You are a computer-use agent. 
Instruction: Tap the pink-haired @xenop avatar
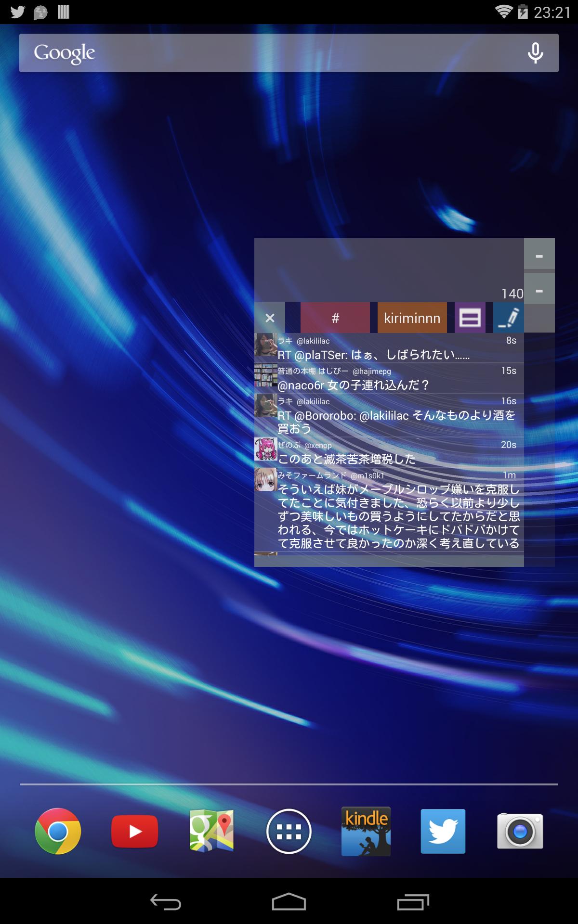point(265,449)
